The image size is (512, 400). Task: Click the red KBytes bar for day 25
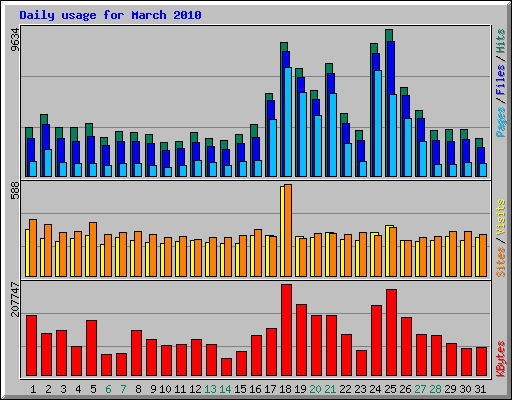coord(391,333)
